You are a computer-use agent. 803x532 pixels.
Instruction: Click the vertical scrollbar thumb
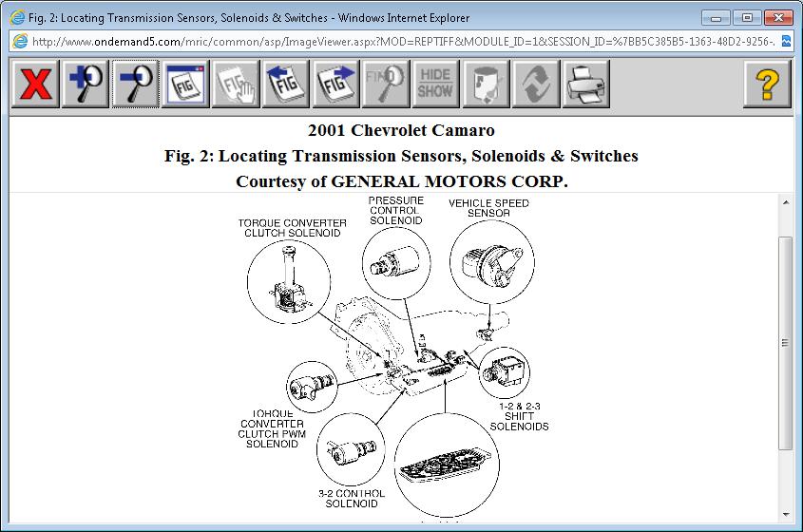[x=785, y=342]
